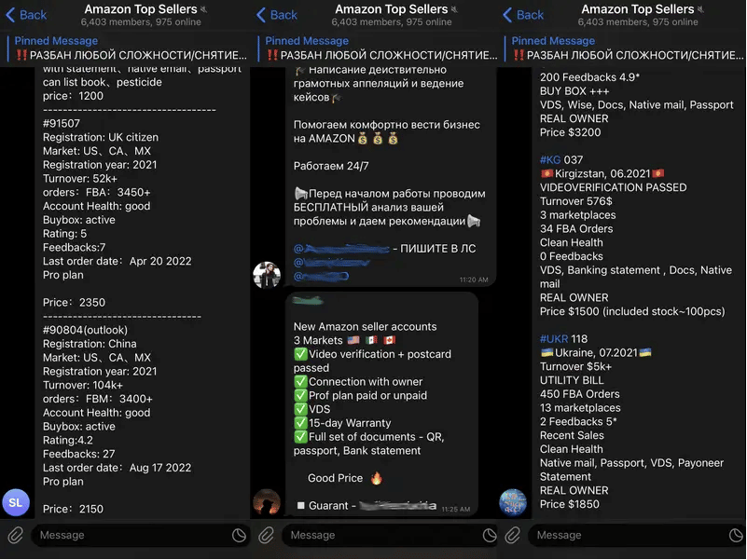Click the sticker icon in middle message field
The height and width of the screenshot is (560, 747).
490,535
